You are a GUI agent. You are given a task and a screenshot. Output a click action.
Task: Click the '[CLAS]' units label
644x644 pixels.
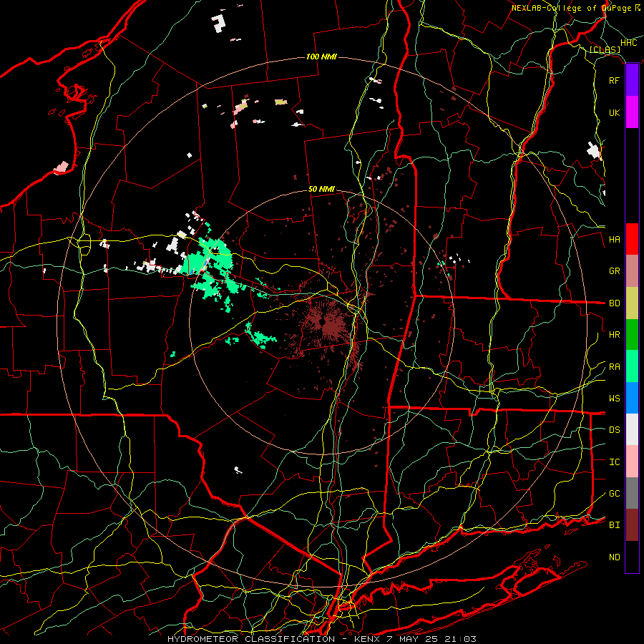point(605,49)
